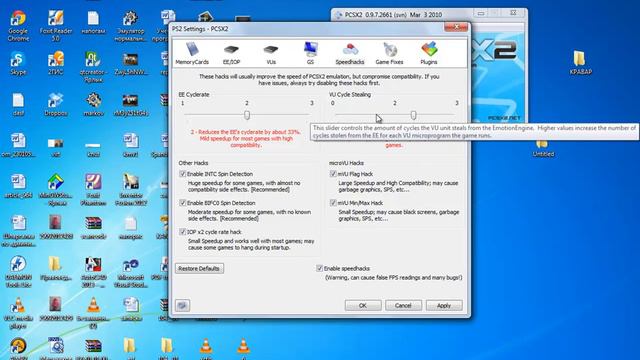Open the EE/IOP settings page

[231, 53]
